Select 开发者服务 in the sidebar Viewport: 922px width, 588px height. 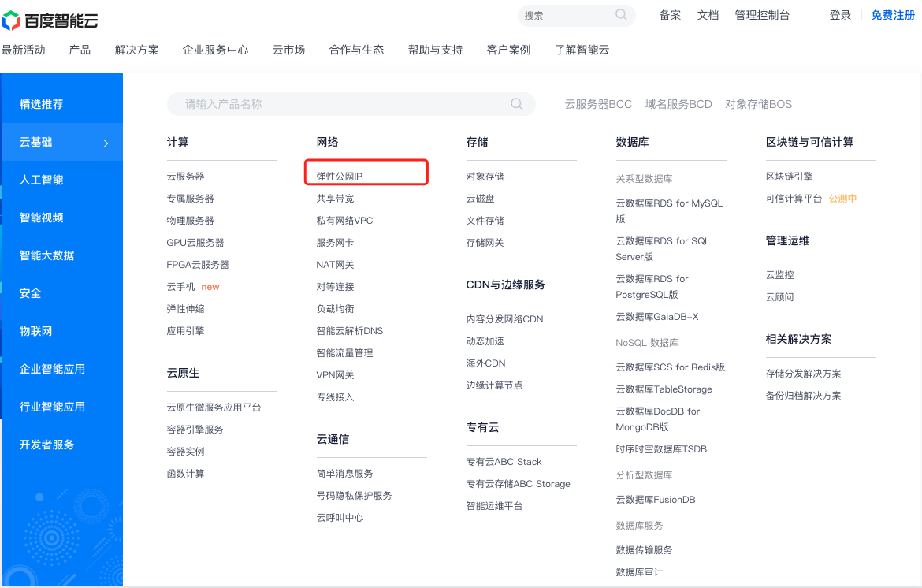tap(47, 445)
